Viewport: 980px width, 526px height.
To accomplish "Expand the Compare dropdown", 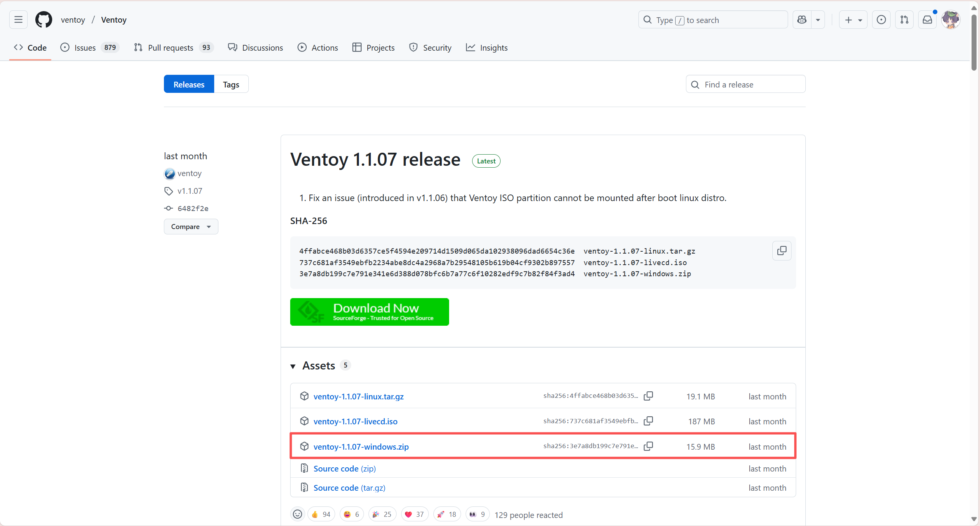I will 191,227.
